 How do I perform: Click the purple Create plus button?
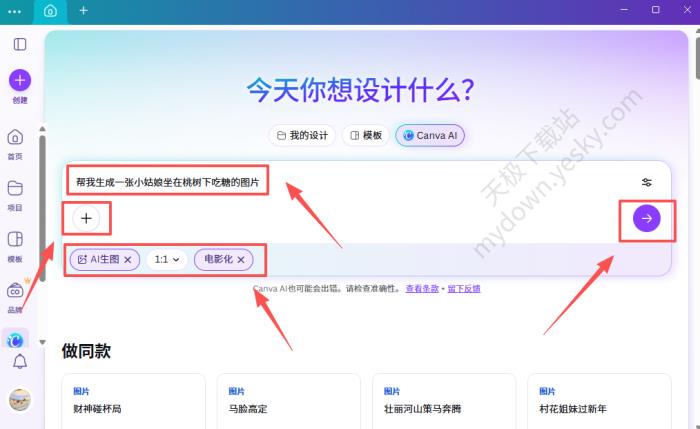(20, 81)
